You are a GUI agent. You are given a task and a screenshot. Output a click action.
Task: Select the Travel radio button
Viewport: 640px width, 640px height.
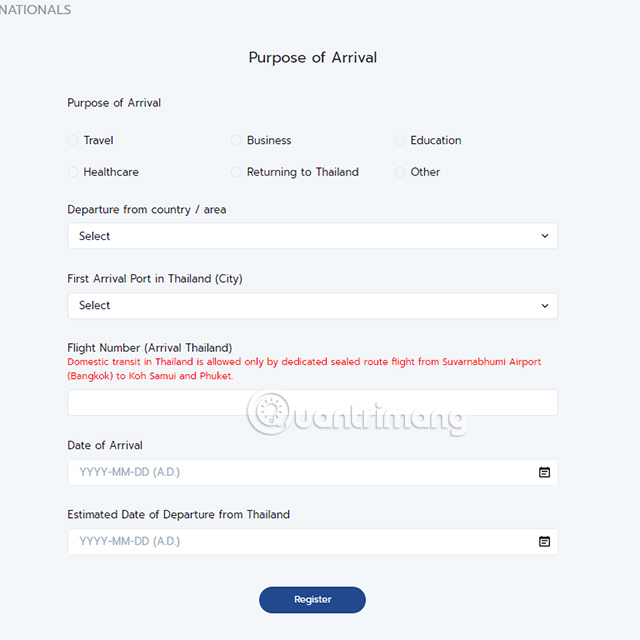73,141
